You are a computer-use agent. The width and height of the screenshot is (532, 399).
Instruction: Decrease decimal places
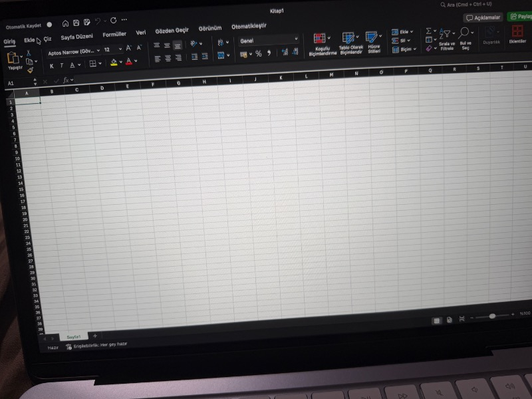pos(295,51)
